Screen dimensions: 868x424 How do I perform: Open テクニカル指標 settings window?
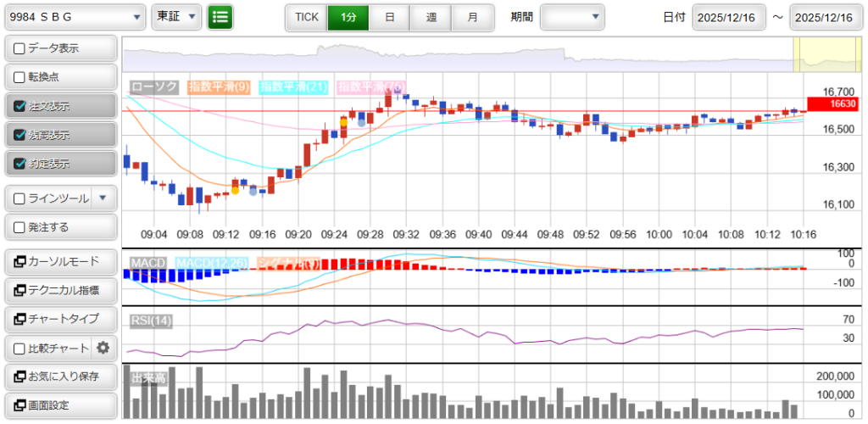point(59,290)
